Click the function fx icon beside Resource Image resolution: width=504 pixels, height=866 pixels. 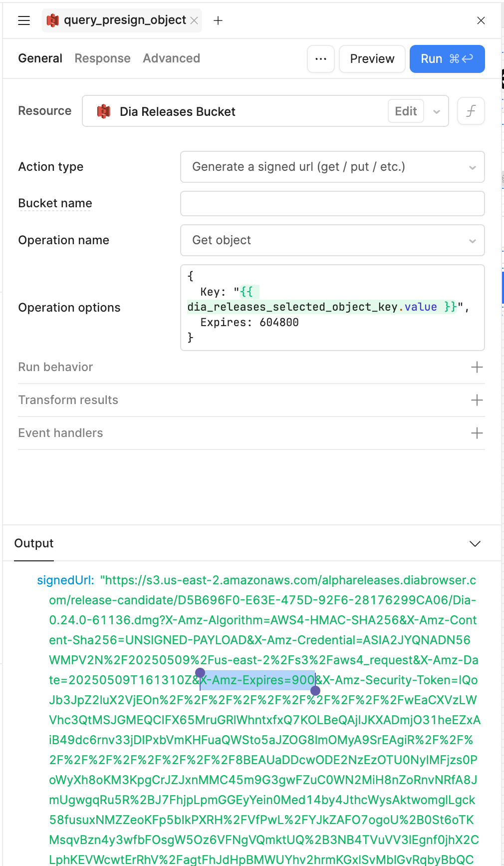(x=471, y=111)
